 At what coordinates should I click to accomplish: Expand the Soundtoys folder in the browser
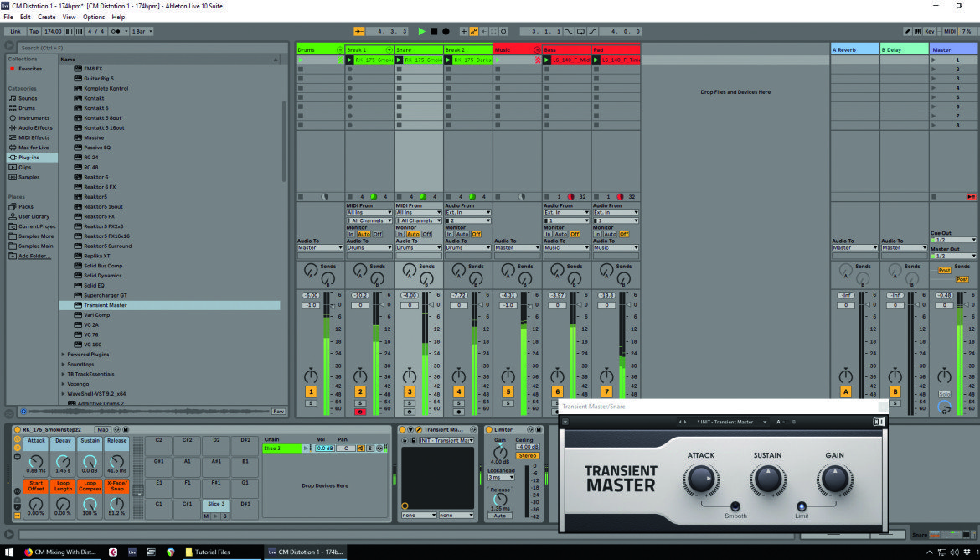pyautogui.click(x=63, y=364)
